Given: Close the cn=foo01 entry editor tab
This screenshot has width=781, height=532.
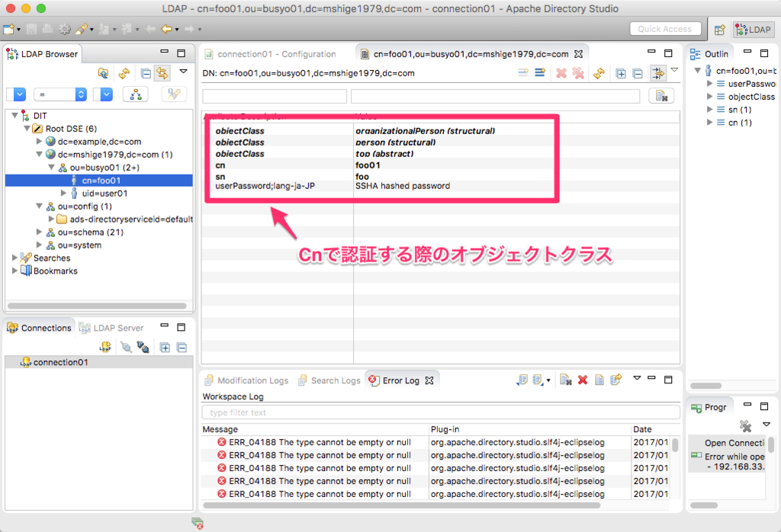Looking at the screenshot, I should (578, 54).
